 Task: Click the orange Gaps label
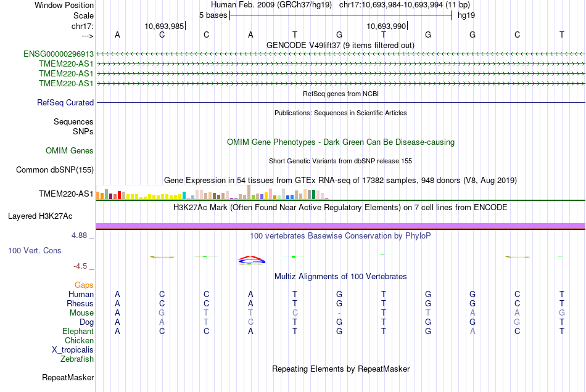84,285
